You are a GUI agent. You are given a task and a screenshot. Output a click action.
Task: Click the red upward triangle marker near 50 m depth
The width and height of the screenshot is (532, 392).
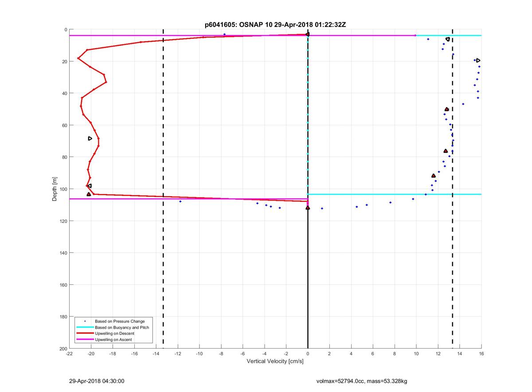447,109
